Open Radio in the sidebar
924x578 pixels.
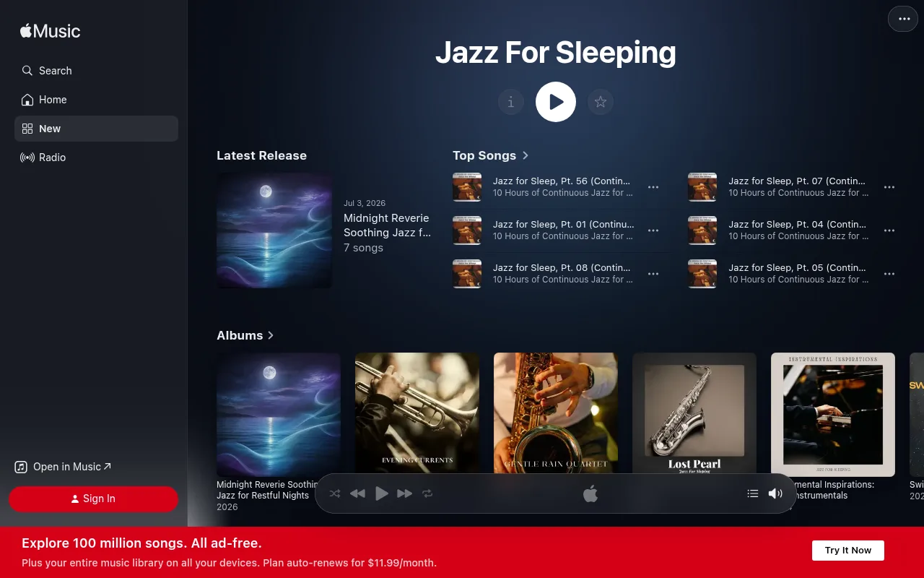96,158
